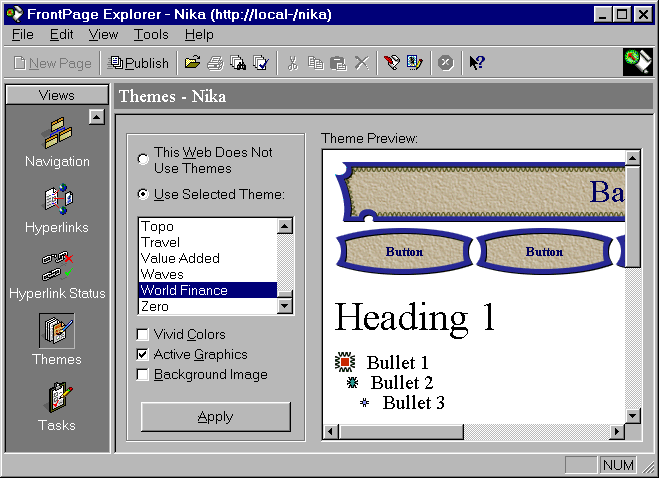
Task: Open the Help menu
Action: click(x=199, y=34)
